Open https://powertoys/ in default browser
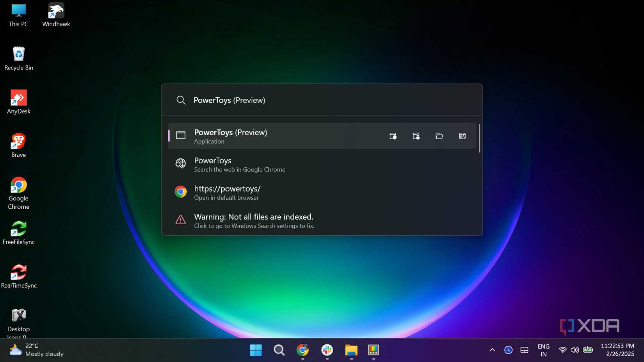 [x=322, y=192]
